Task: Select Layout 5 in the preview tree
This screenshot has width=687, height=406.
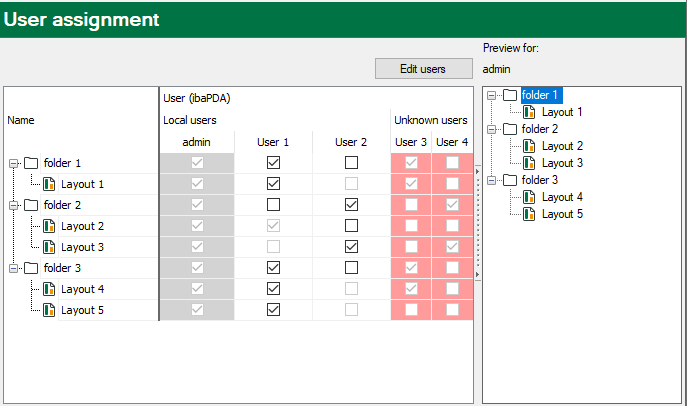Action: (x=562, y=214)
